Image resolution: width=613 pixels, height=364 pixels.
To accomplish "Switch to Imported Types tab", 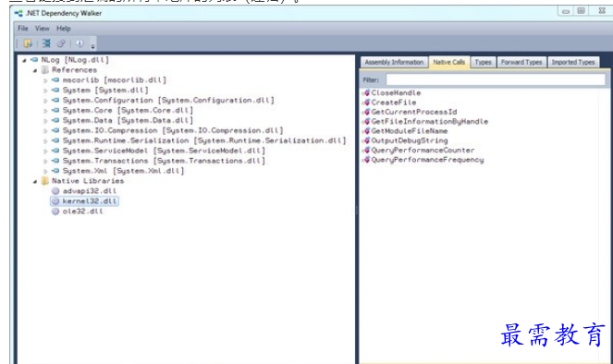I will (x=573, y=62).
